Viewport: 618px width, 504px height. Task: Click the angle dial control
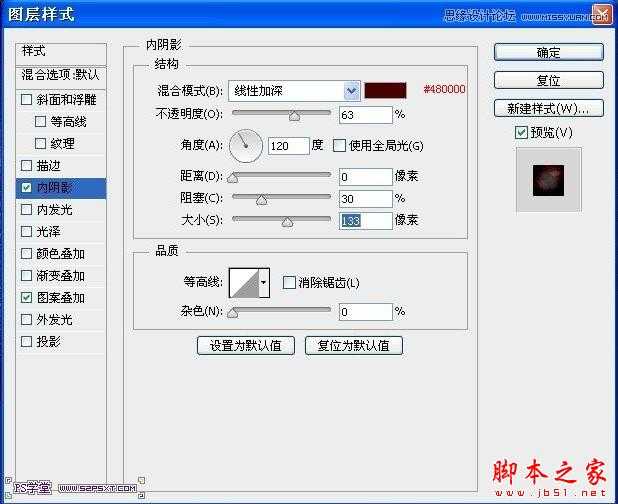click(246, 146)
